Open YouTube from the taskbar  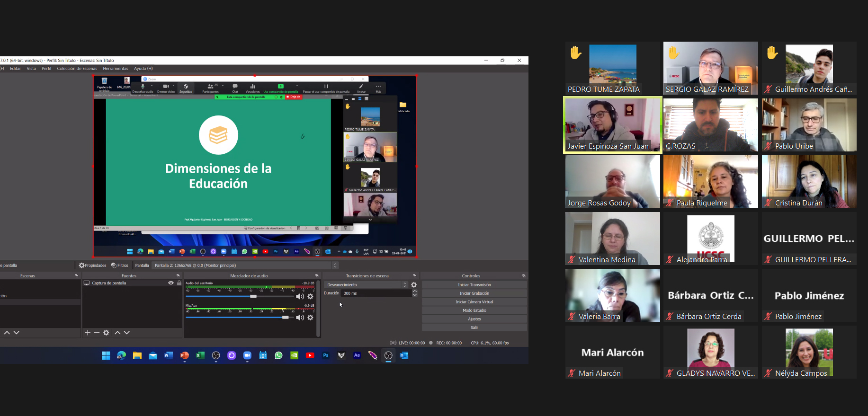pyautogui.click(x=310, y=355)
